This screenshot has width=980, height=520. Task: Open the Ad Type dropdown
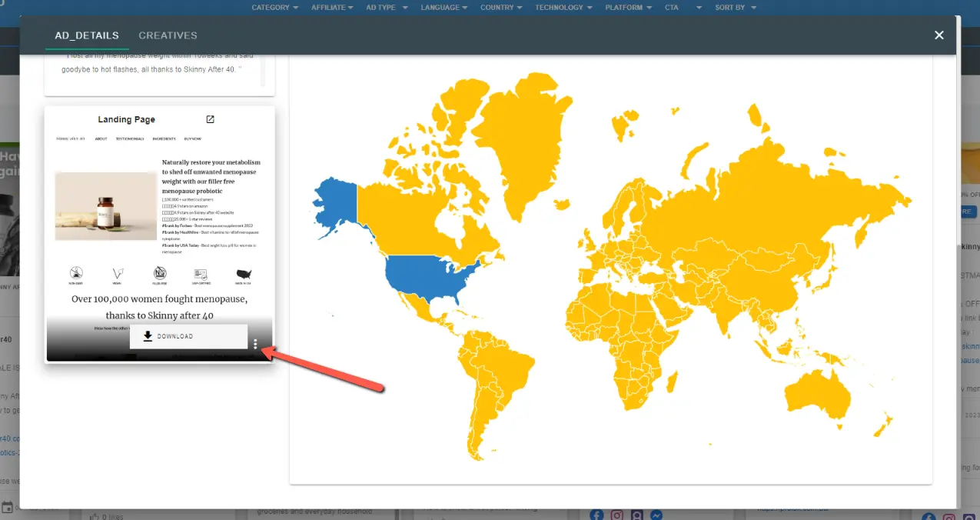pos(385,8)
